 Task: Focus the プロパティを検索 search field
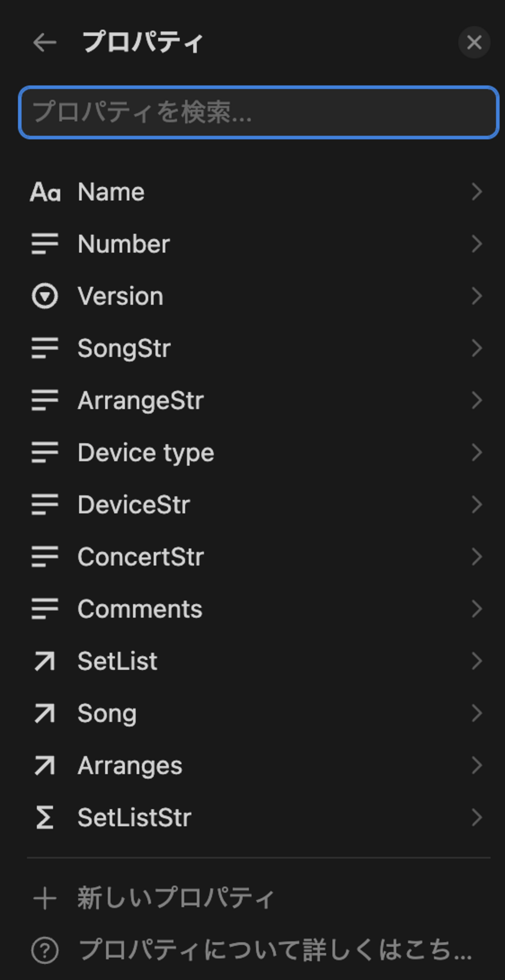[258, 112]
